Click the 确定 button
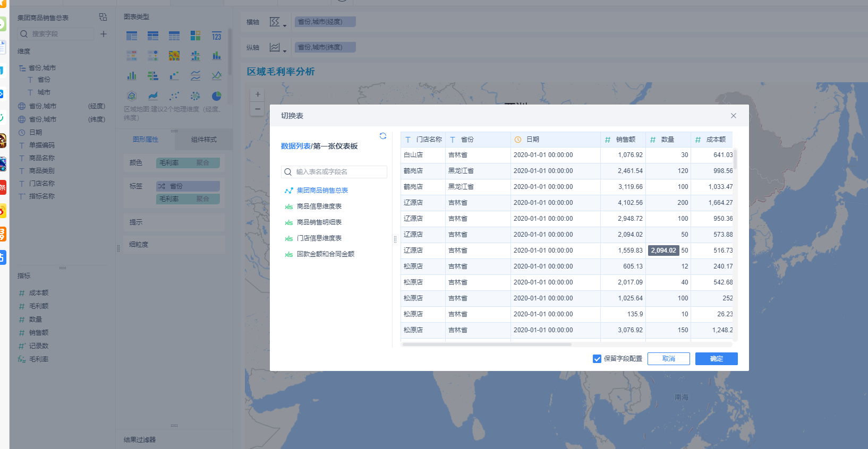Viewport: 868px width, 449px height. 717,359
